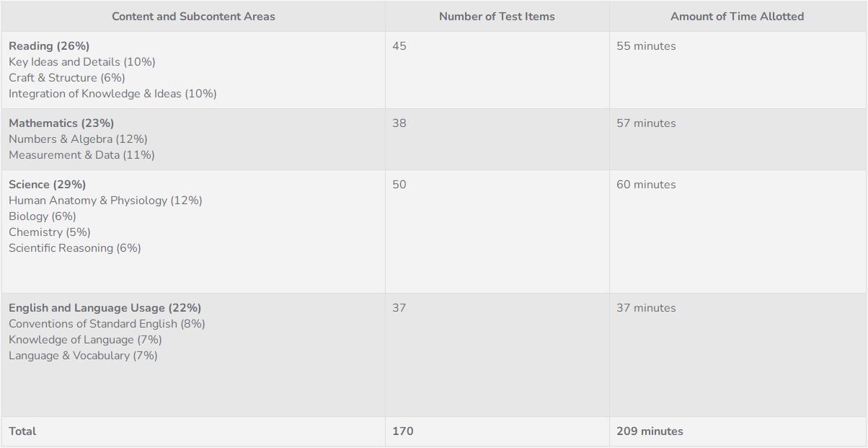
Task: Click 'Language & Vocabulary (7%)' line
Action: 83,356
